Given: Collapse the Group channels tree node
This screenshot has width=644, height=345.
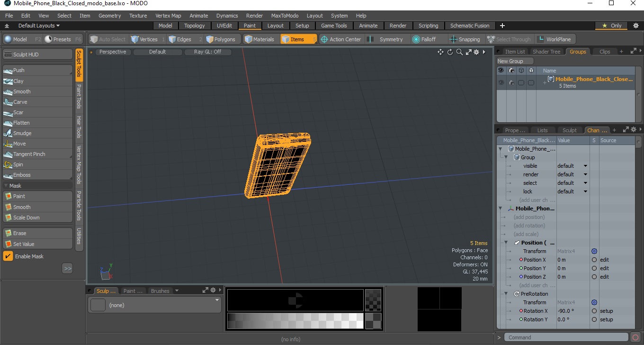Looking at the screenshot, I should click(x=506, y=157).
